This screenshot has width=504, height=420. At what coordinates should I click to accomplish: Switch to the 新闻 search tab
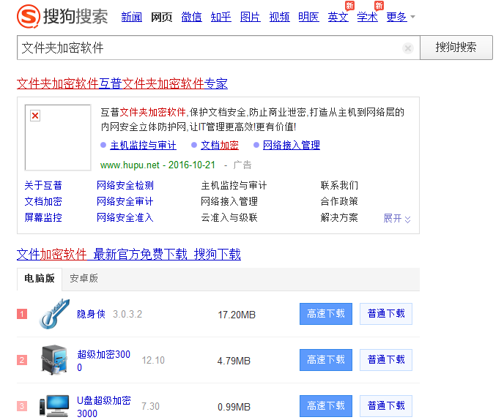point(131,17)
